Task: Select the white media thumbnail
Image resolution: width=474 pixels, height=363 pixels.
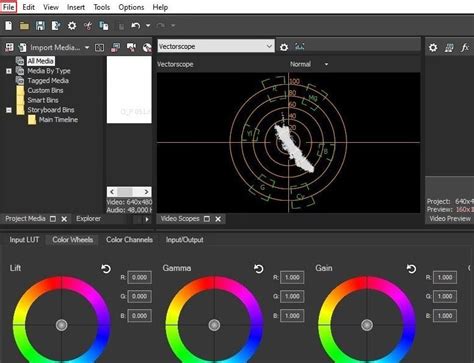Action: (x=129, y=90)
